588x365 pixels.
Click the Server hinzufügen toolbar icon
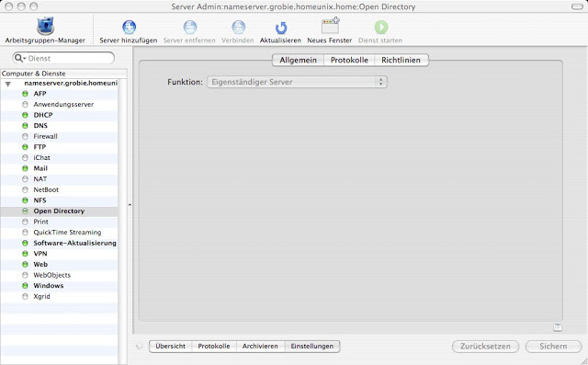(x=129, y=27)
